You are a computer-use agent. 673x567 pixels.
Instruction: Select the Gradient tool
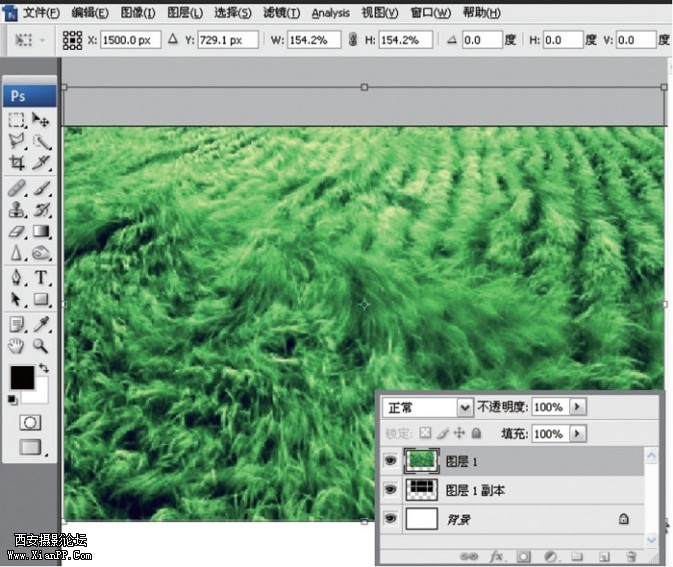41,232
